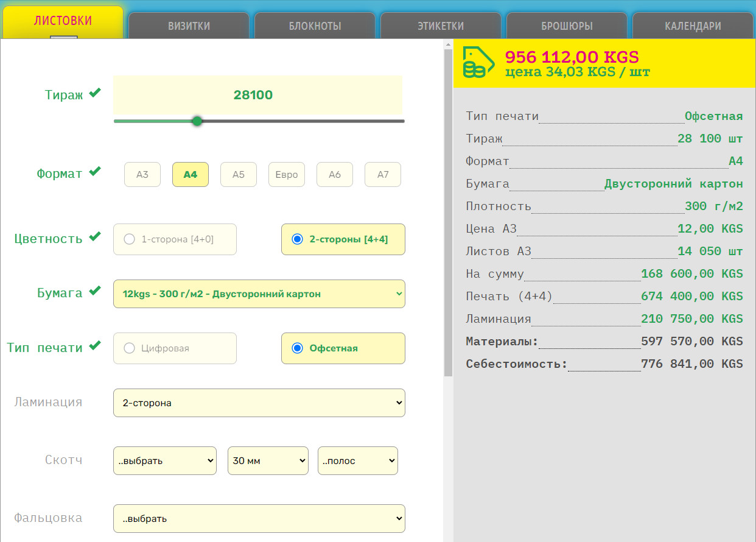Click the Тираж value field 28100

click(x=258, y=95)
